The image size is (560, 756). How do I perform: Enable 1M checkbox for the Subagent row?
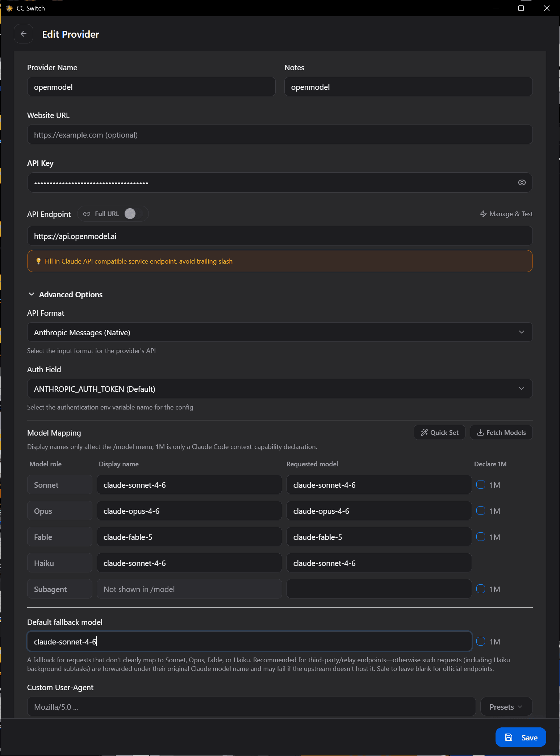click(x=481, y=589)
